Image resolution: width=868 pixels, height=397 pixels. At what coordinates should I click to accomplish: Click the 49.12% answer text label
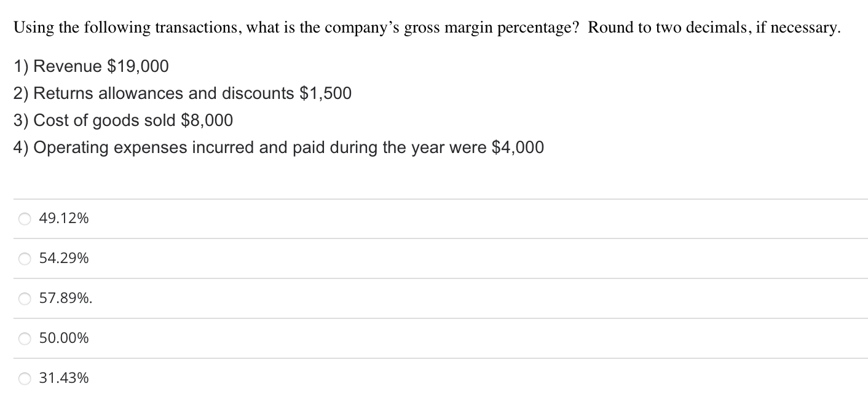[x=63, y=218]
